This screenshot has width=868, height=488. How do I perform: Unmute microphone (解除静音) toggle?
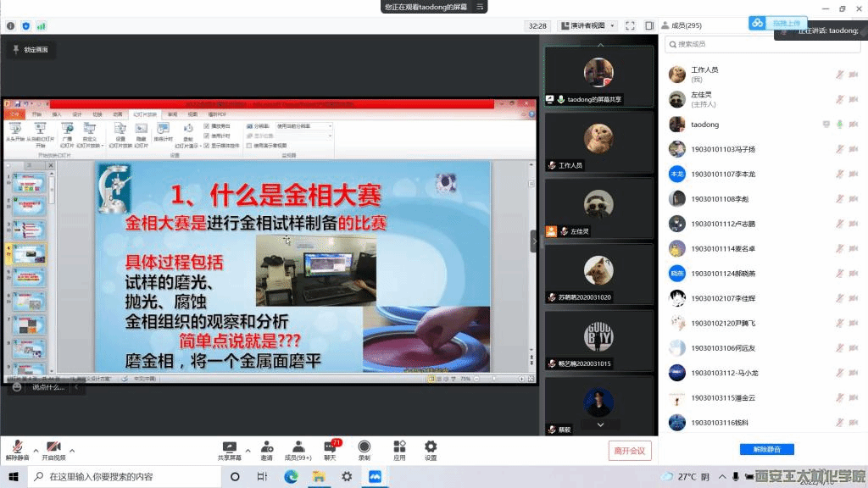pos(17,450)
